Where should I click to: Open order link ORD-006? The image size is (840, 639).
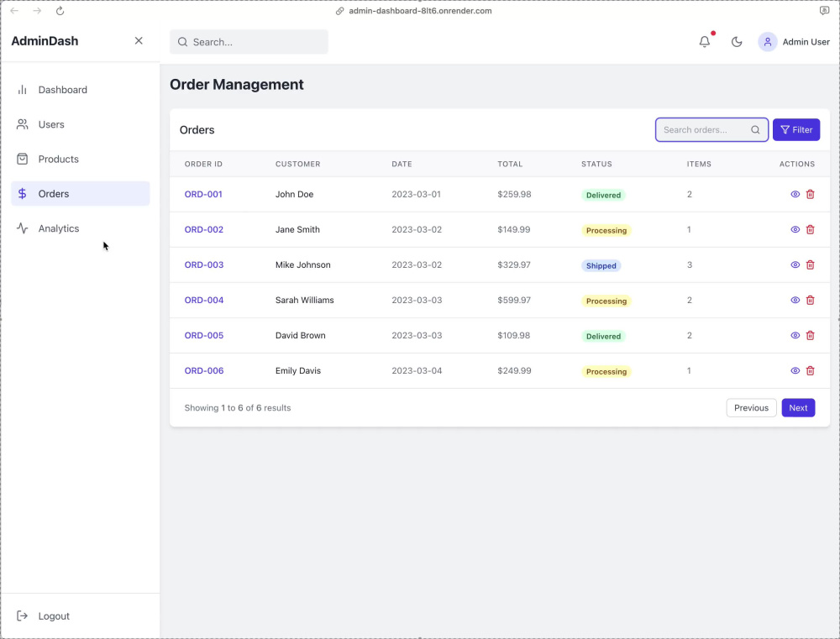204,371
